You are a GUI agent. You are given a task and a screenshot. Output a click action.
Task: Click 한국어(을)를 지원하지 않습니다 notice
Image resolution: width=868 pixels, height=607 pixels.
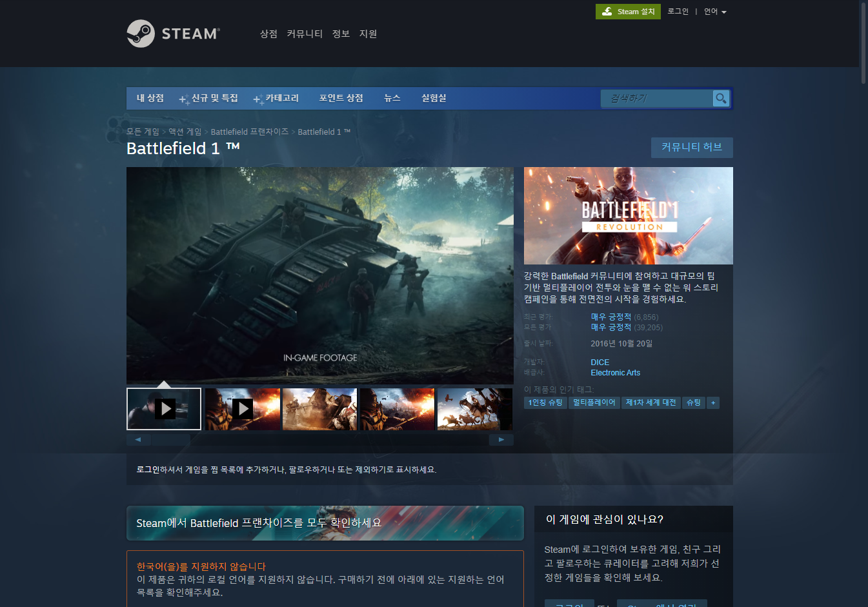[x=201, y=566]
